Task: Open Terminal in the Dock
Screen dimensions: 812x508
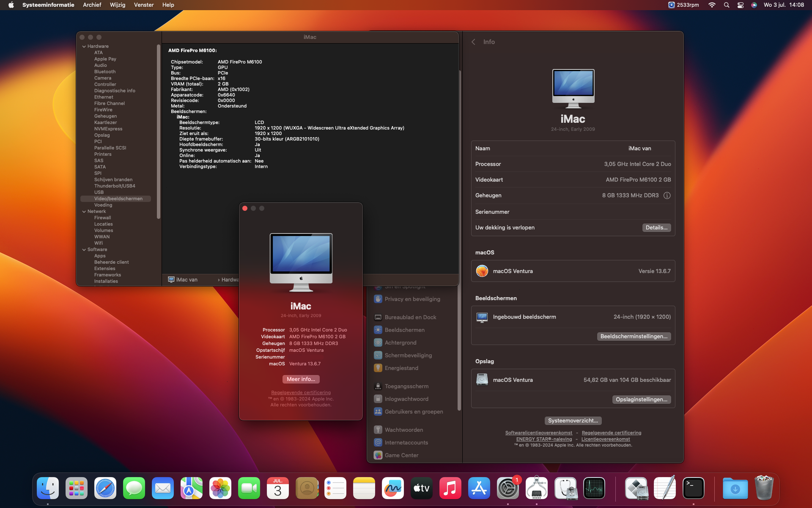Action: (694, 488)
